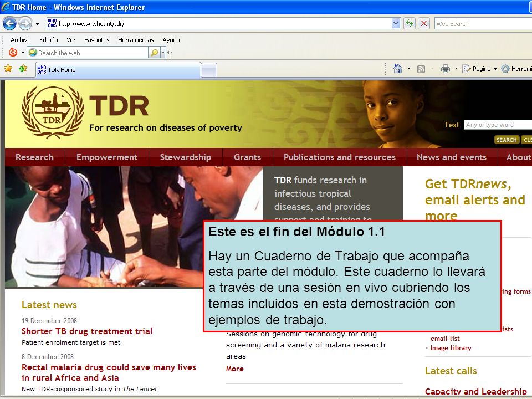The image size is (532, 399).
Task: Click 'Patient enrolment target is met' text
Action: pyautogui.click(x=71, y=342)
